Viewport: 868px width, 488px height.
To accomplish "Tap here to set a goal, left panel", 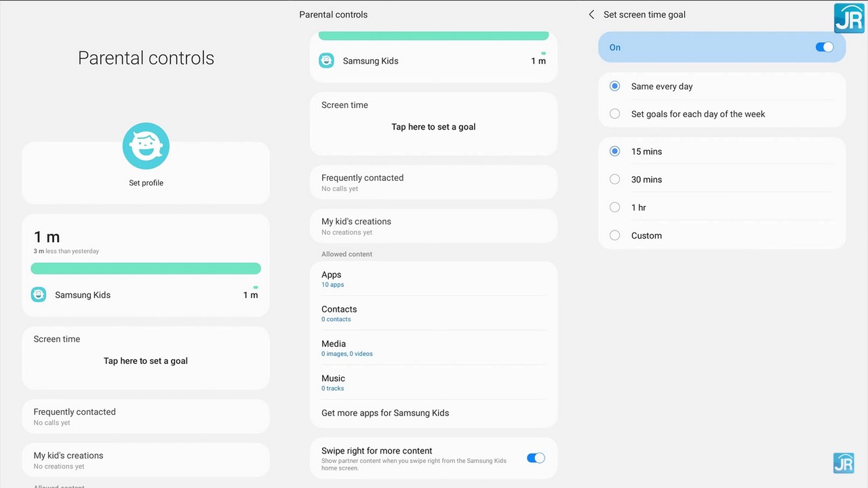I will (x=146, y=361).
